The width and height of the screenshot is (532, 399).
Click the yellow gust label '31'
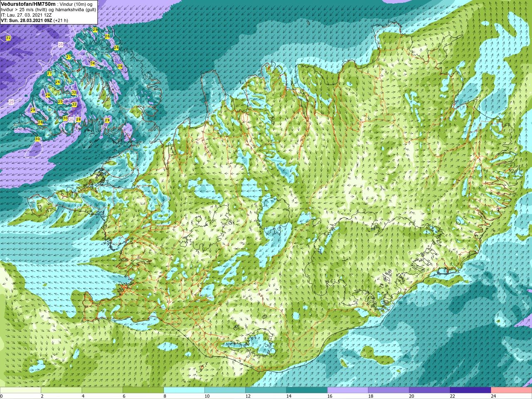(x=8, y=38)
